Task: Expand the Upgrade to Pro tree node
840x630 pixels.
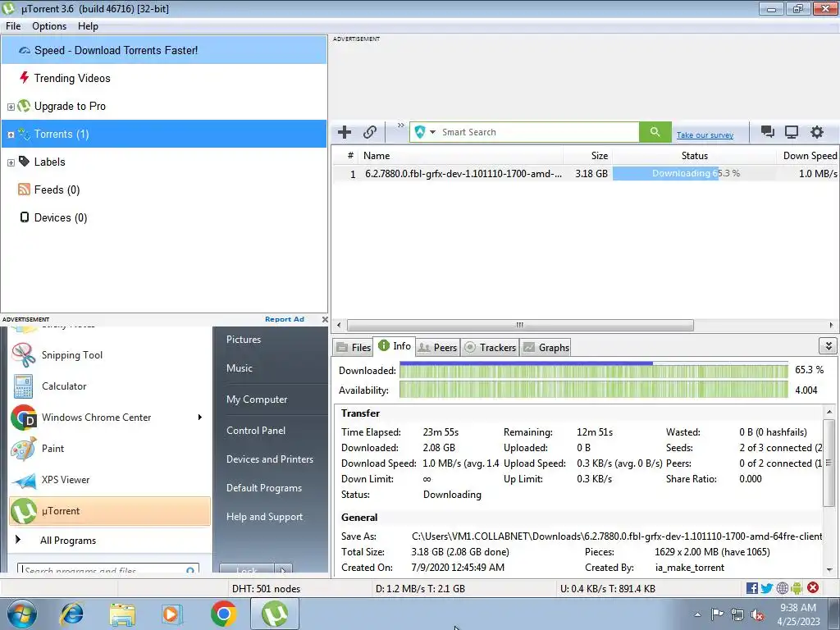Action: [x=11, y=107]
